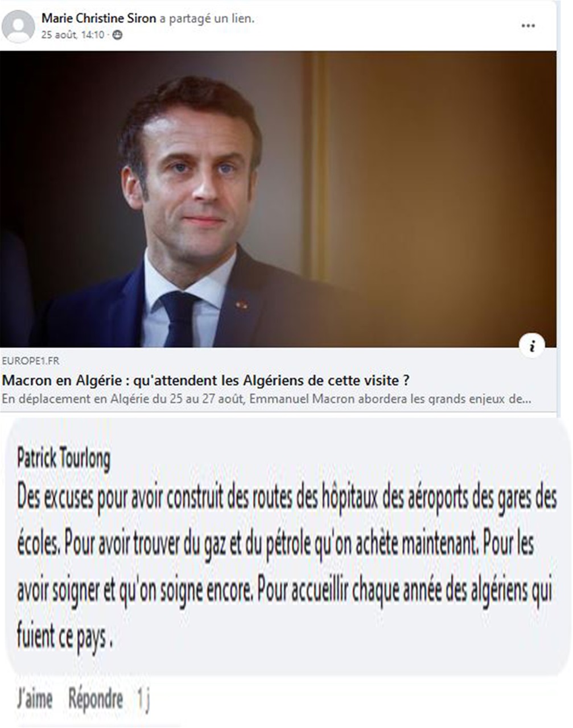
Task: Open Marie Christine Siron's name link
Action: pyautogui.click(x=98, y=18)
